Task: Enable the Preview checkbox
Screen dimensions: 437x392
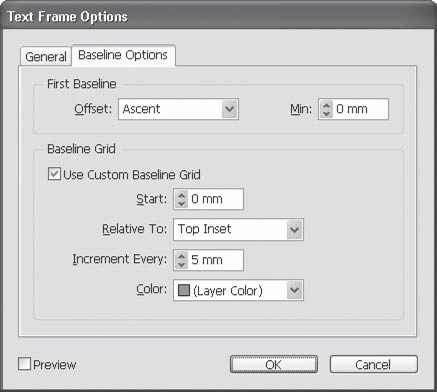Action: tap(24, 364)
